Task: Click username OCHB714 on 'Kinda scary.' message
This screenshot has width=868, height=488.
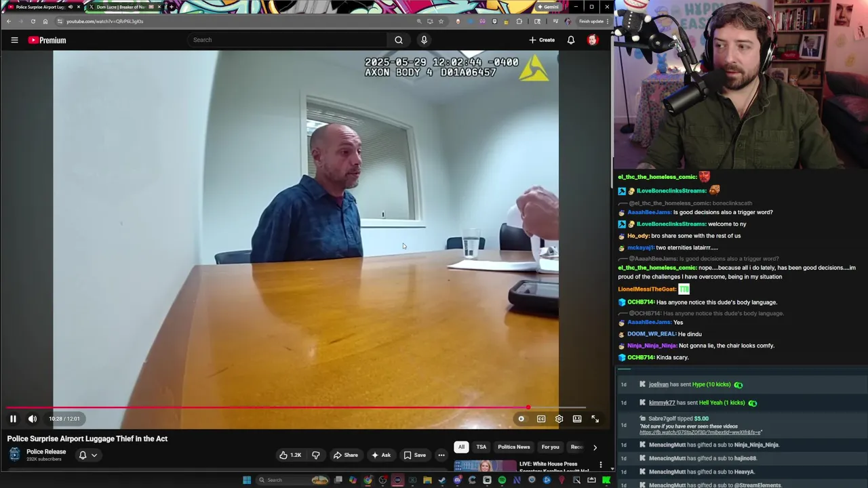Action: pyautogui.click(x=641, y=357)
